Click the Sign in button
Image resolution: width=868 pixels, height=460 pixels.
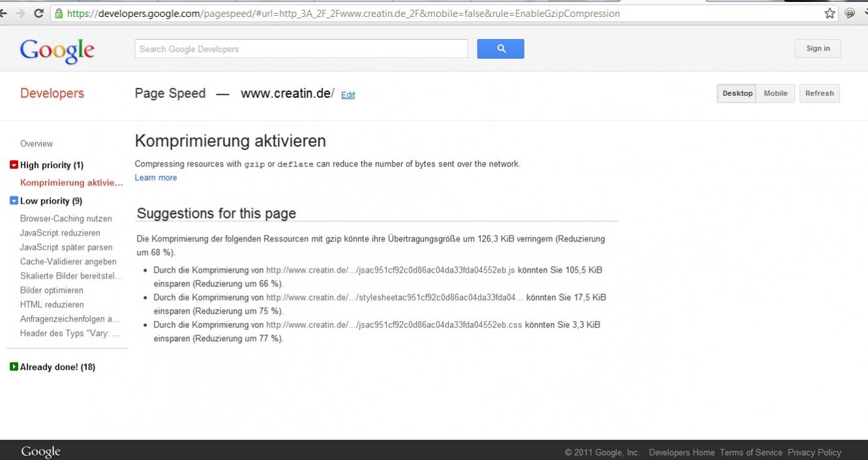(x=818, y=49)
